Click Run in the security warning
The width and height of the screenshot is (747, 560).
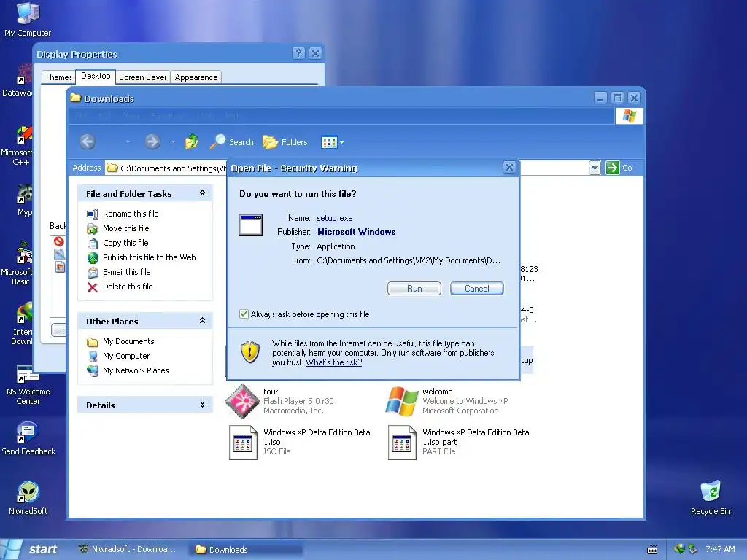[414, 289]
